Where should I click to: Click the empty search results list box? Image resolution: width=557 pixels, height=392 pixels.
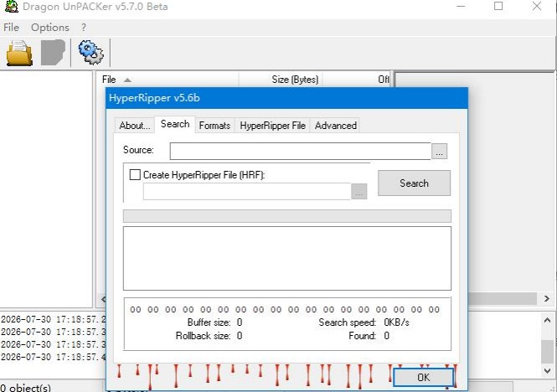(287, 258)
